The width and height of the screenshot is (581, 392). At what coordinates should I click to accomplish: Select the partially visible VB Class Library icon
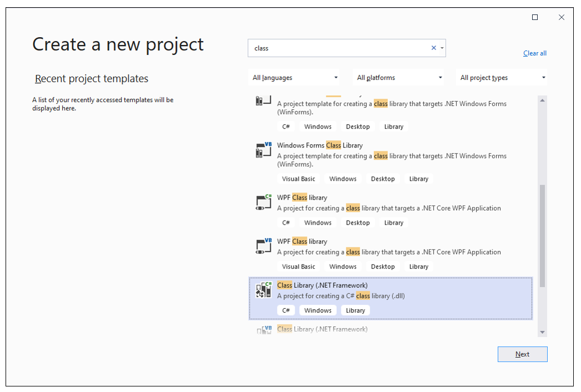click(264, 329)
